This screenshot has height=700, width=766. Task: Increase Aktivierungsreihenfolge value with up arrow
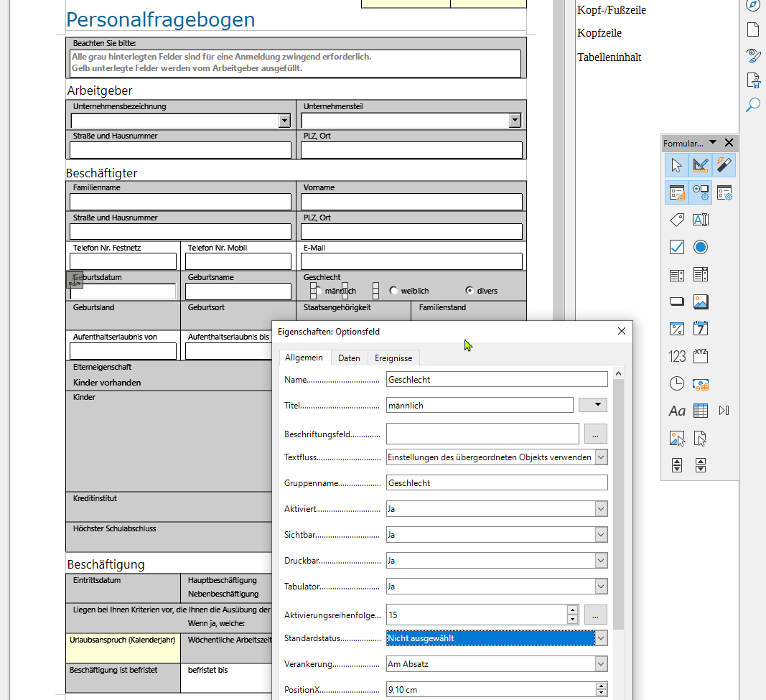coord(573,610)
